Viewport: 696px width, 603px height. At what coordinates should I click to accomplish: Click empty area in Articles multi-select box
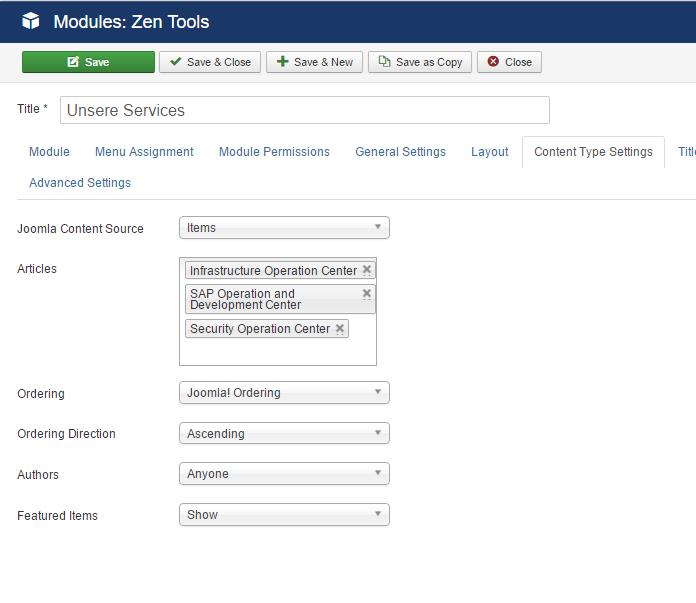click(278, 352)
